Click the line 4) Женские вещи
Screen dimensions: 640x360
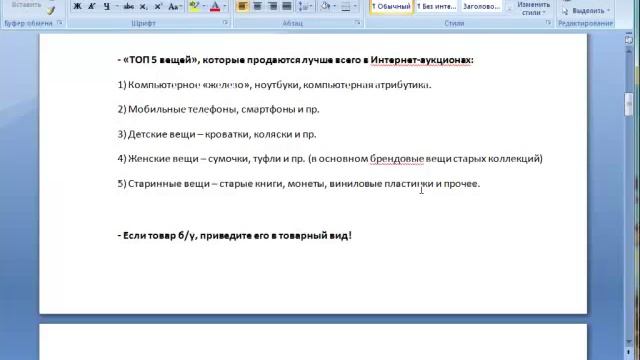coord(330,158)
